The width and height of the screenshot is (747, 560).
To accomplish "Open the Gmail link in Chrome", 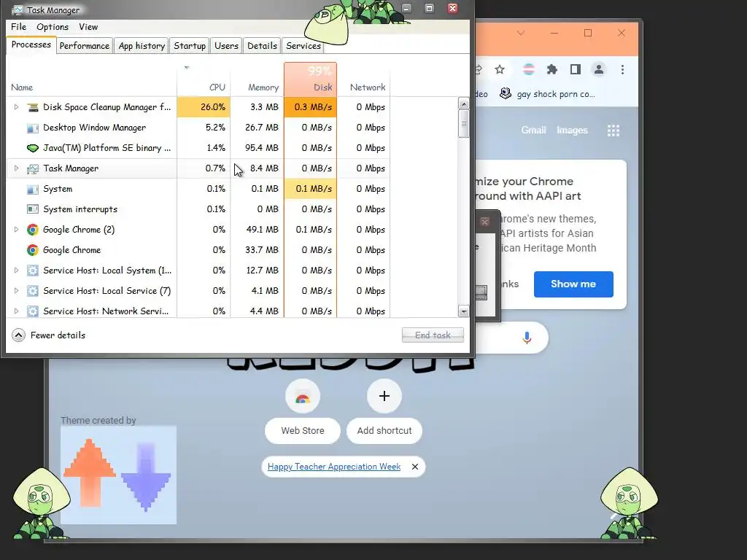I will click(533, 130).
